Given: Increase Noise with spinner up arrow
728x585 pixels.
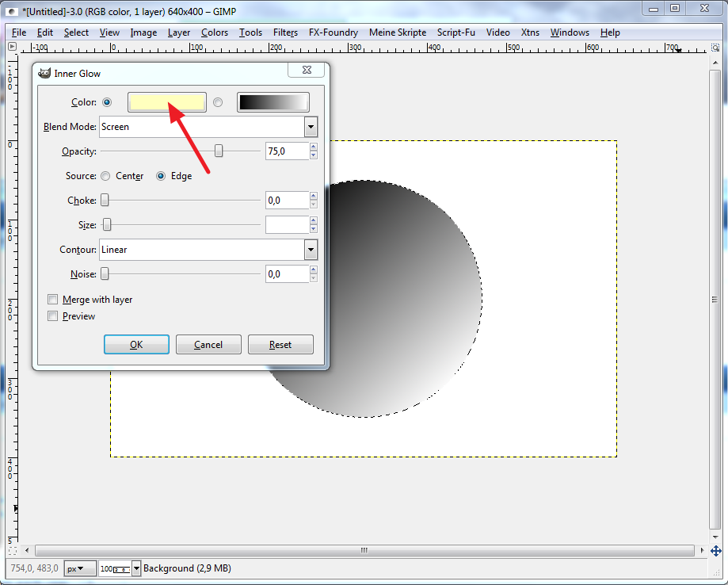Looking at the screenshot, I should point(314,270).
